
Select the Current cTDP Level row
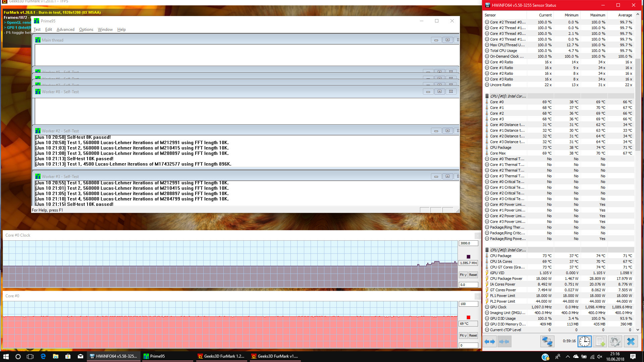(559, 330)
